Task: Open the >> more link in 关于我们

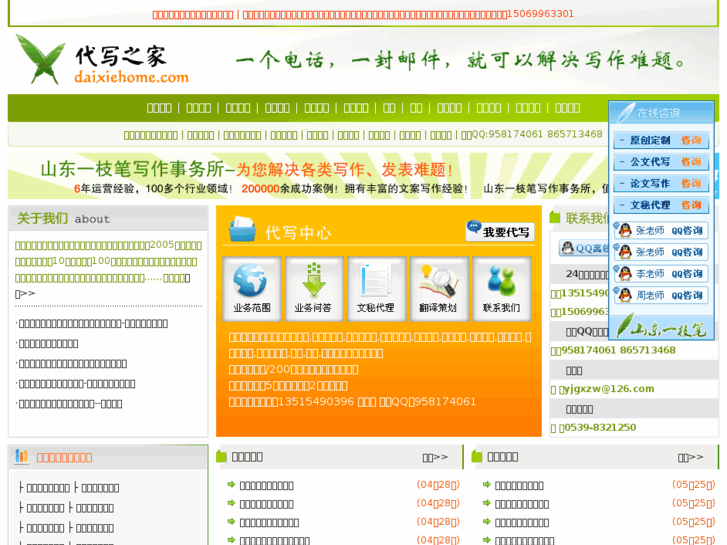Action: point(25,294)
